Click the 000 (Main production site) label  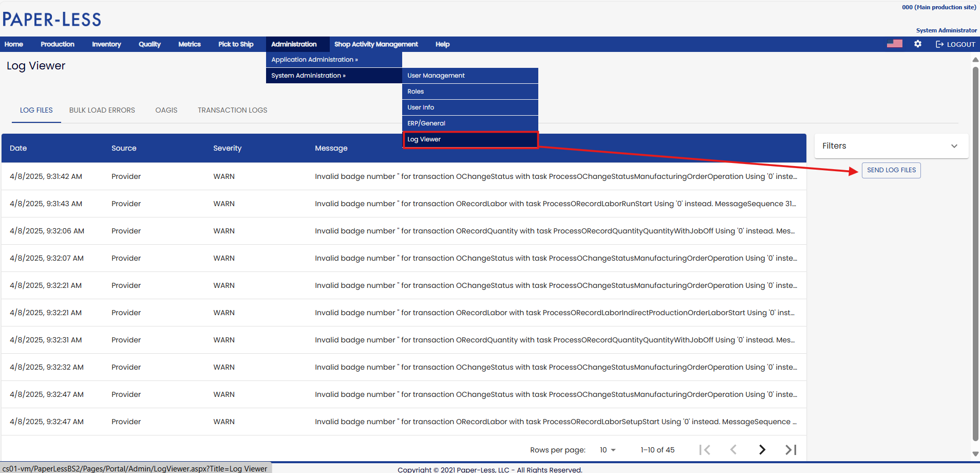tap(939, 7)
